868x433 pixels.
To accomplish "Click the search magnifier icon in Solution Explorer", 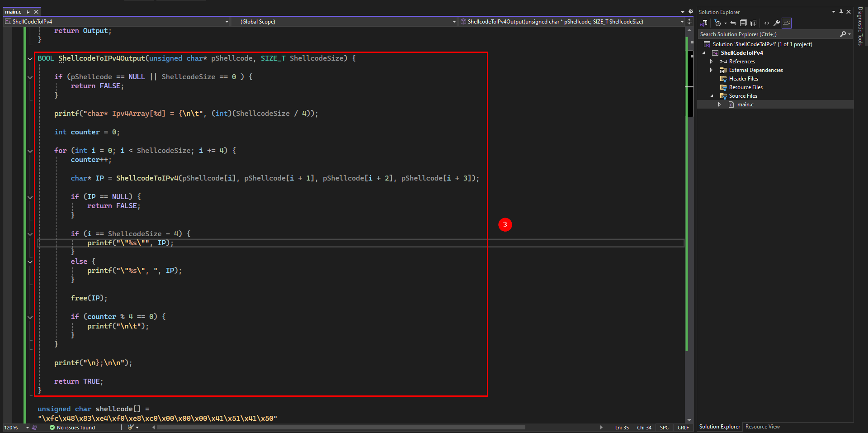I will click(843, 34).
